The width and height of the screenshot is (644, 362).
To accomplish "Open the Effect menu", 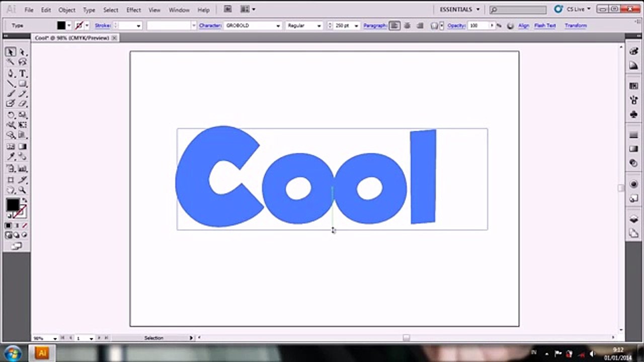I will click(133, 10).
